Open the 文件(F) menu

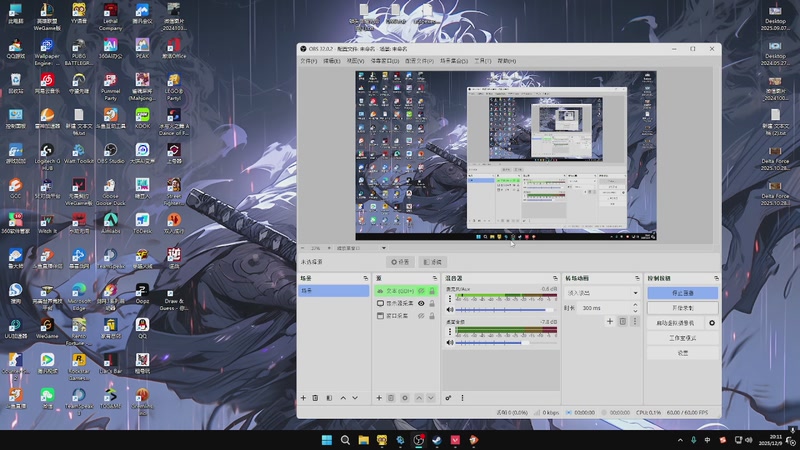[x=309, y=61]
